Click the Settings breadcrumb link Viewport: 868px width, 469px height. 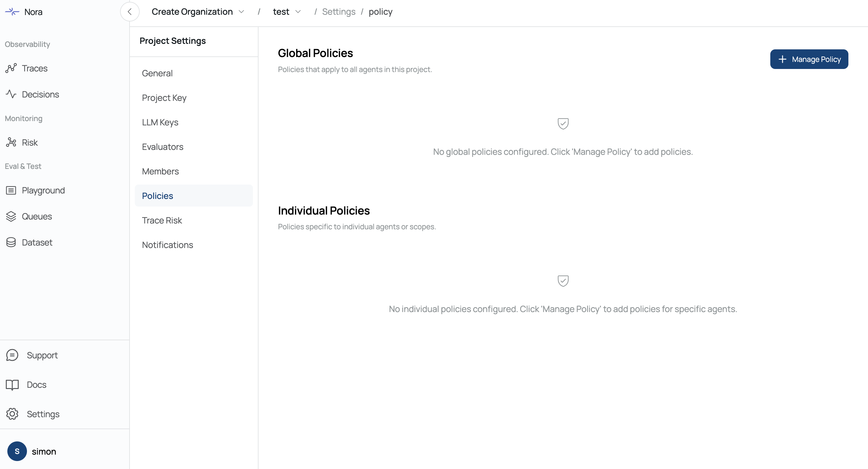339,12
